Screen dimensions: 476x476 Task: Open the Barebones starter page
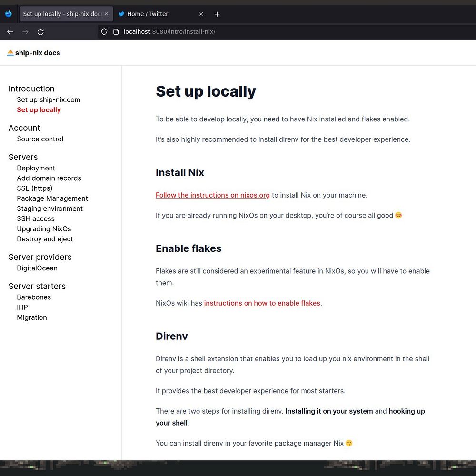pyautogui.click(x=34, y=297)
